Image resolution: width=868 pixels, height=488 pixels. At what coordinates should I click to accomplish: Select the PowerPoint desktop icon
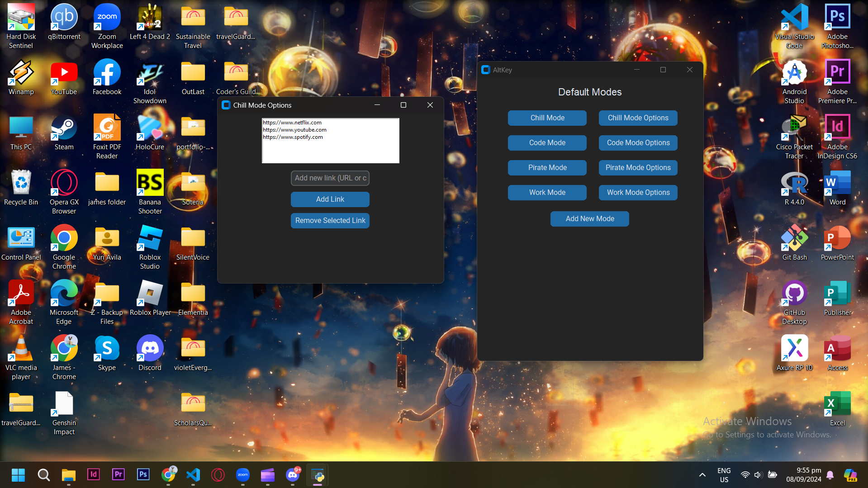[x=838, y=242]
